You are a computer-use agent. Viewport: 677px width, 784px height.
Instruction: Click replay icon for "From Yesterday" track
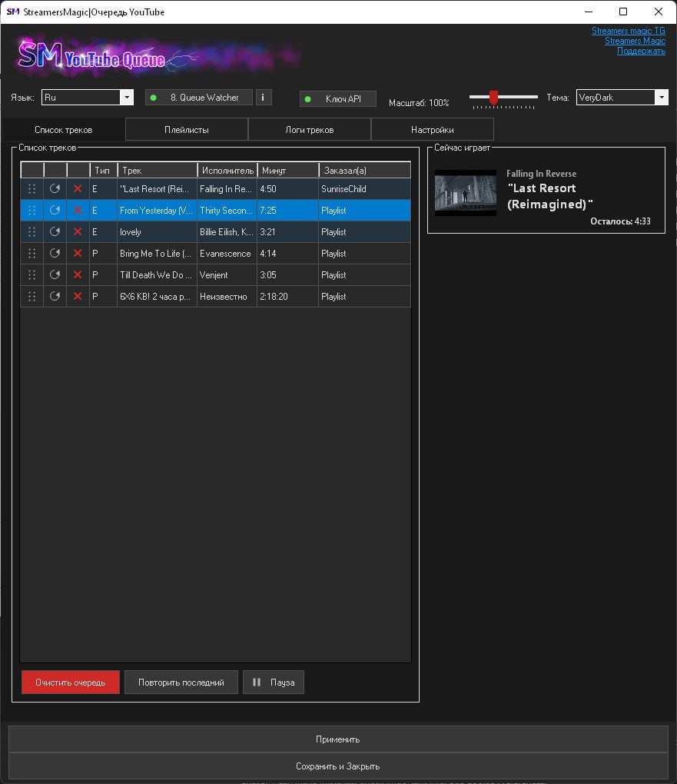pyautogui.click(x=55, y=210)
